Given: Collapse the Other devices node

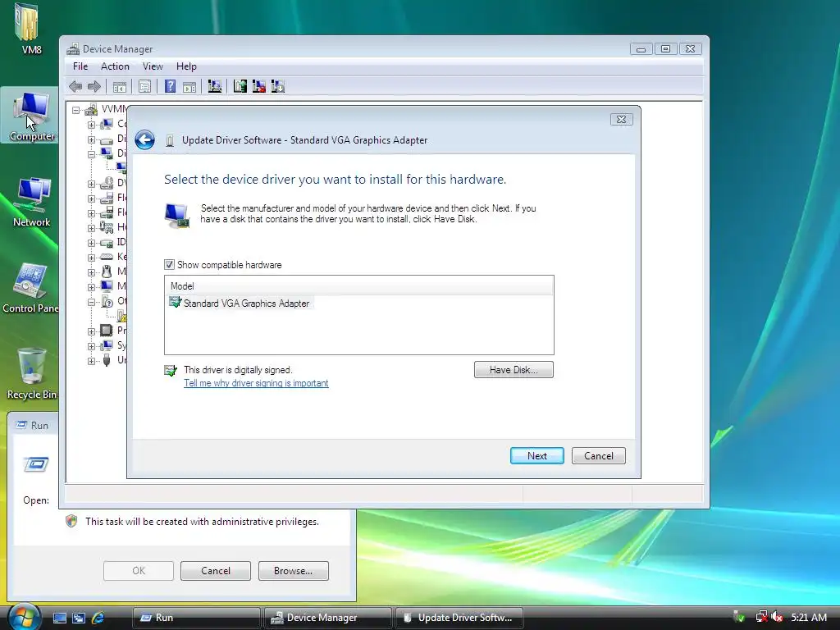Looking at the screenshot, I should point(91,302).
